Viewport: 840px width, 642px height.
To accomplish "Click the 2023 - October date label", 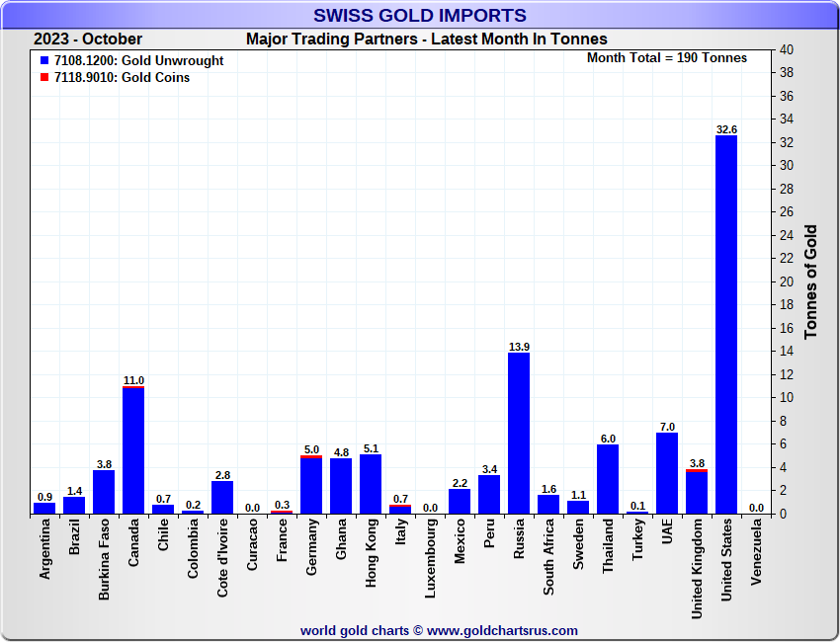I will [x=88, y=40].
